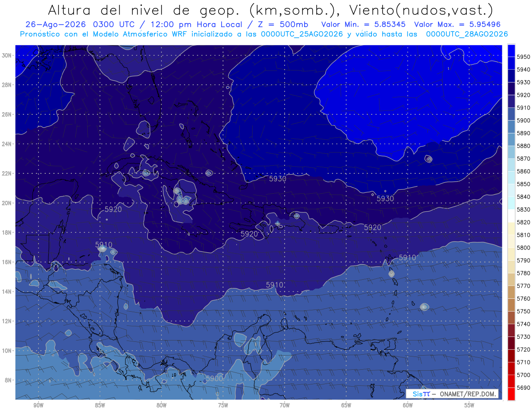Click the 5900 contour label on the map
Viewport: 532px width, 411px height.
point(215,378)
